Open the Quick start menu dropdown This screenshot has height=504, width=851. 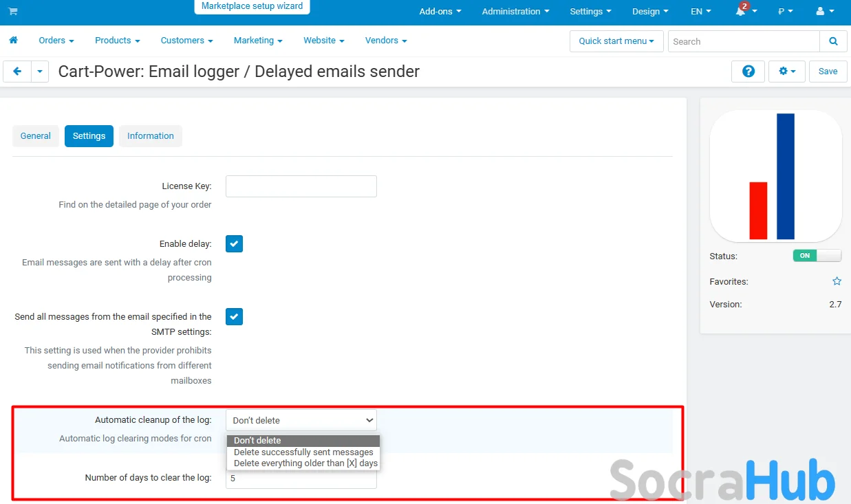[x=616, y=41]
